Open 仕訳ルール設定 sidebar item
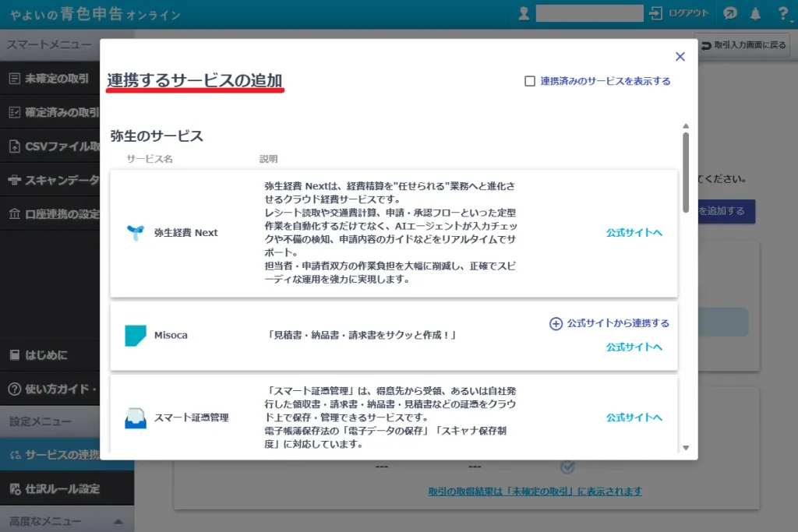The width and height of the screenshot is (798, 532). [67, 489]
